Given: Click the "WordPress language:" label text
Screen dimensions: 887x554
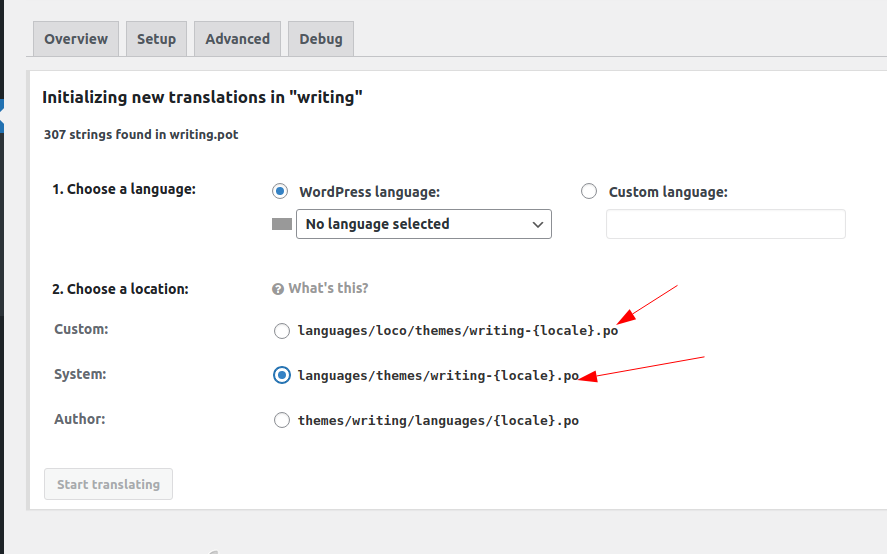Looking at the screenshot, I should 369,192.
